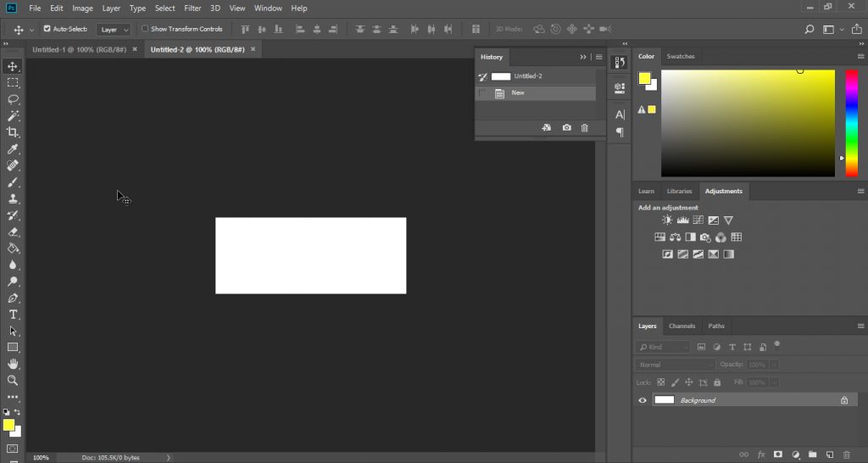The image size is (868, 463).
Task: Click the Brightness/Contrast adjustment icon
Action: [x=667, y=220]
